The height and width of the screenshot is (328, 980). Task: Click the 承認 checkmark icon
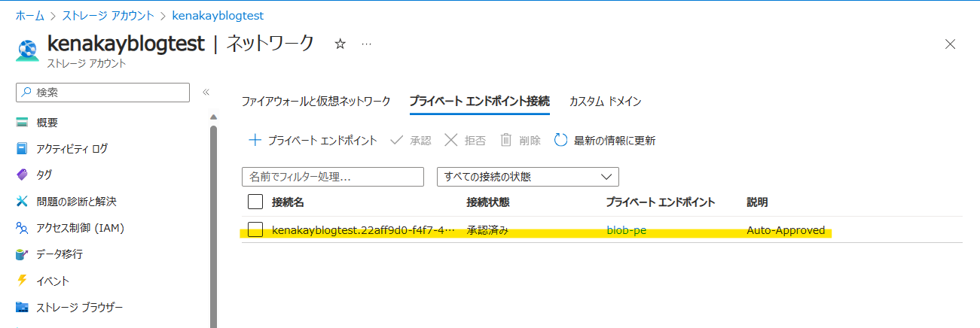click(x=397, y=140)
